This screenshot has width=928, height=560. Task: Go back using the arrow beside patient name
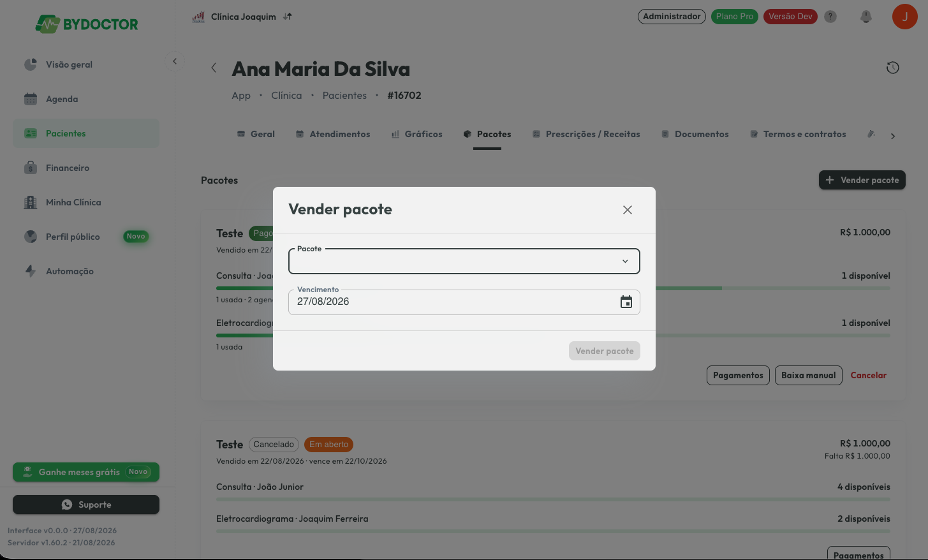214,68
